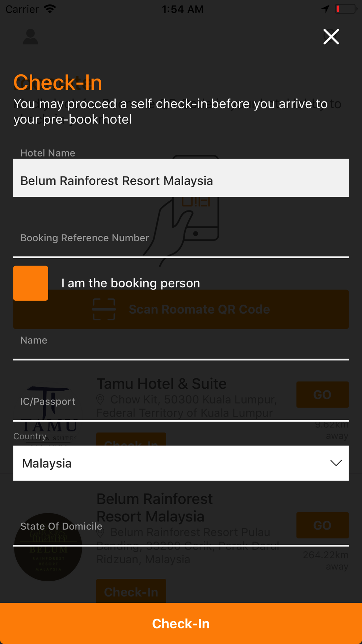Screen dimensions: 362x644
Task: Click the Belum Rainforest round logo thumbnail
Action: click(48, 547)
